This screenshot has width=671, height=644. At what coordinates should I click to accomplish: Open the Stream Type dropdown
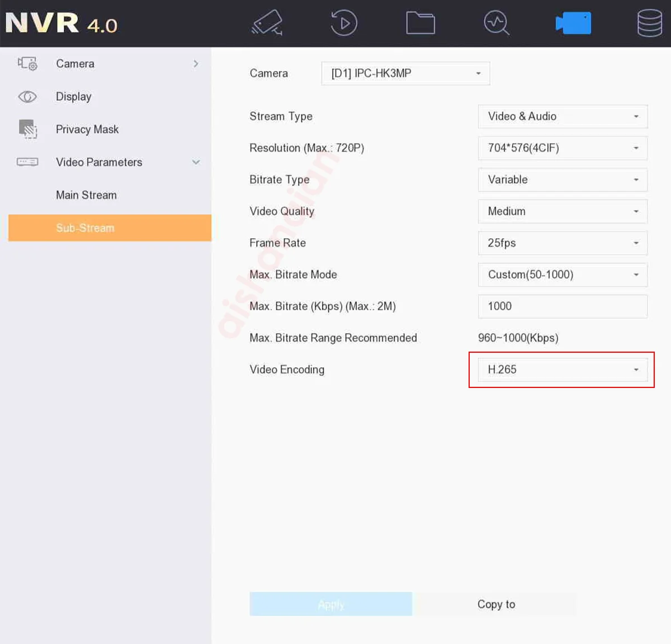tap(563, 116)
